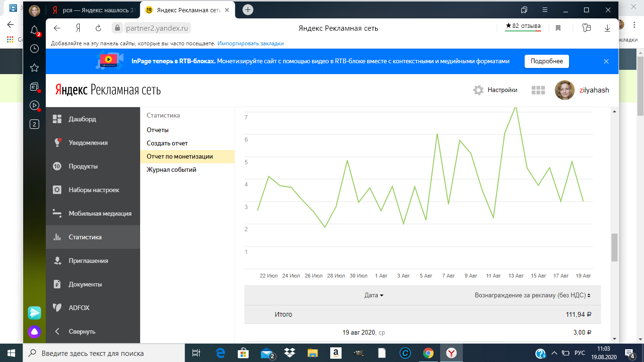644x362 pixels.
Task: Click the lock icon in address bar
Action: click(117, 28)
